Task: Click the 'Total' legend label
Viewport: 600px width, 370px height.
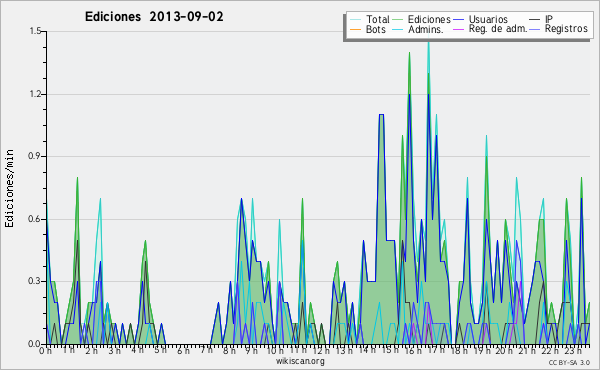Action: coord(378,19)
